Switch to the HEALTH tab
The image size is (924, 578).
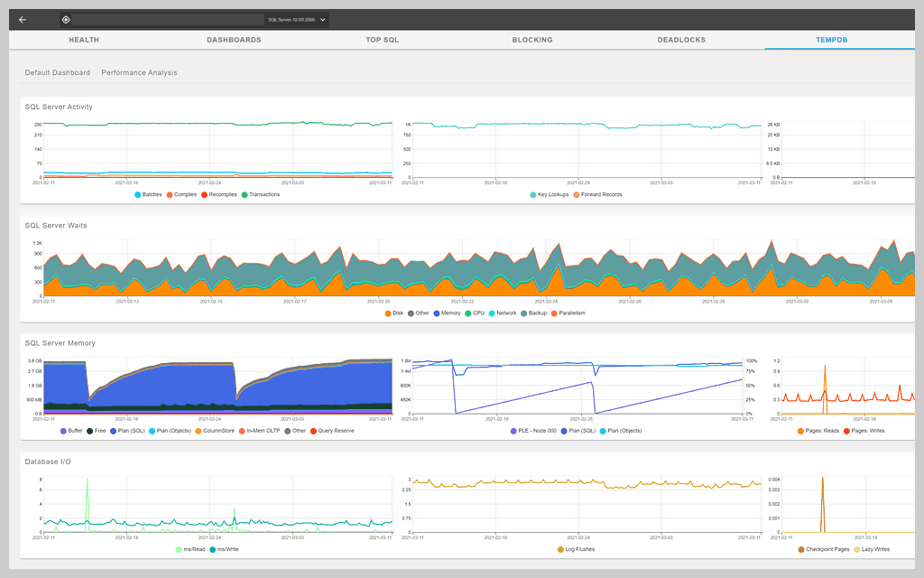tap(84, 40)
